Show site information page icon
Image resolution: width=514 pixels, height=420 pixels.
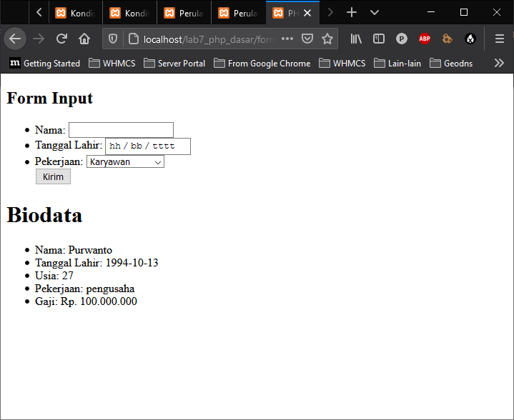point(134,39)
